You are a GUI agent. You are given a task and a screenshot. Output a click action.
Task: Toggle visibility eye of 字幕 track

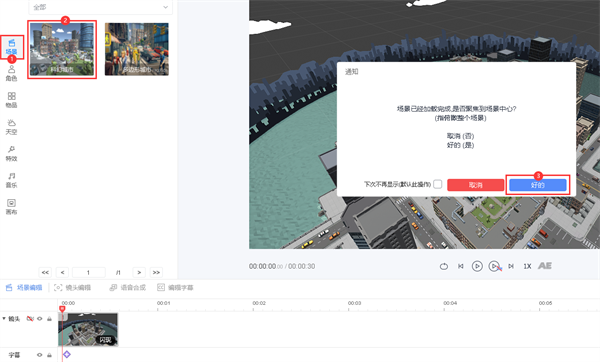coord(39,355)
